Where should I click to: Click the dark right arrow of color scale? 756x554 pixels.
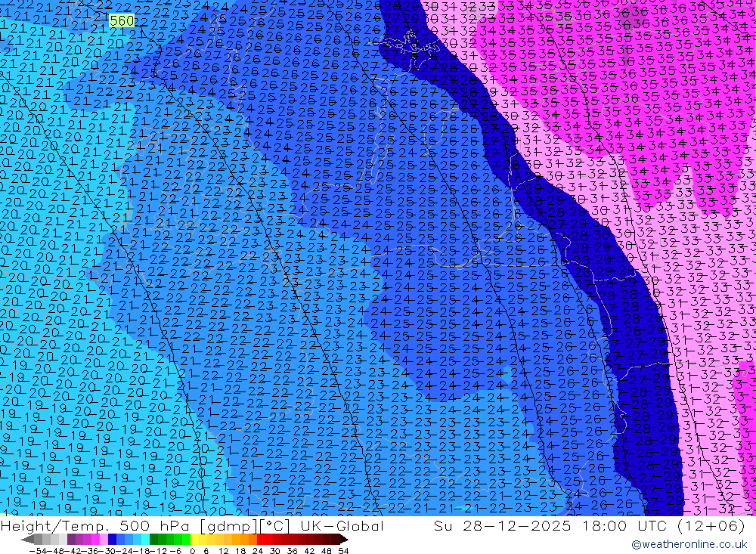(x=343, y=540)
